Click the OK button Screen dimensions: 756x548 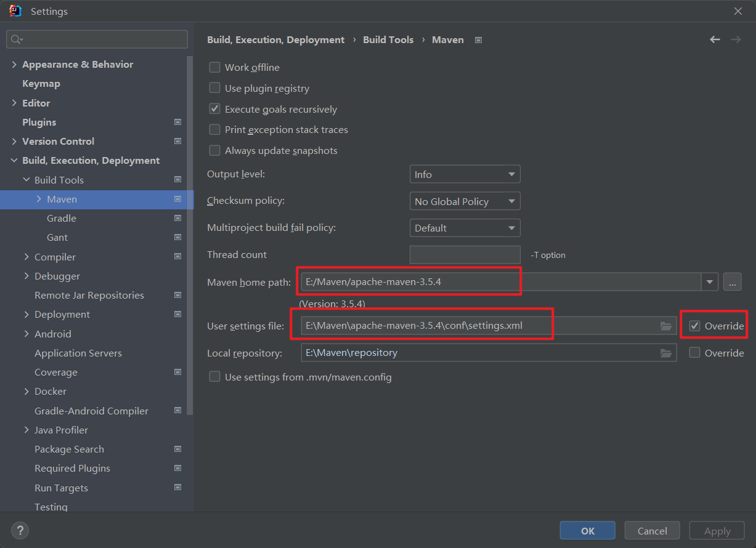tap(587, 531)
